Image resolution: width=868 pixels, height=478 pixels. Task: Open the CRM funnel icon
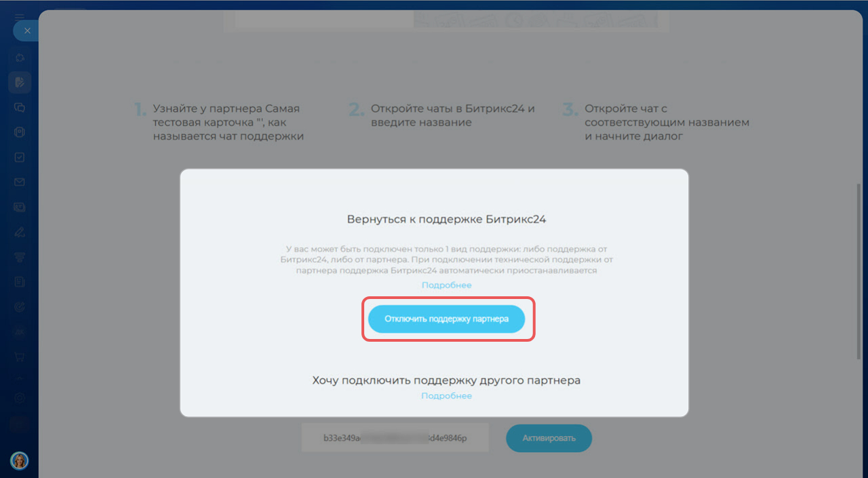20,256
